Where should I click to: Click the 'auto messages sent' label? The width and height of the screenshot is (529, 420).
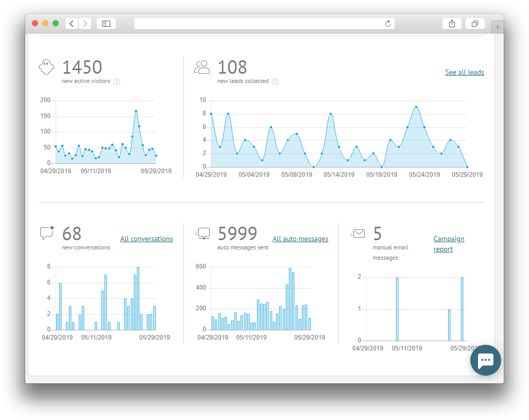pos(243,247)
